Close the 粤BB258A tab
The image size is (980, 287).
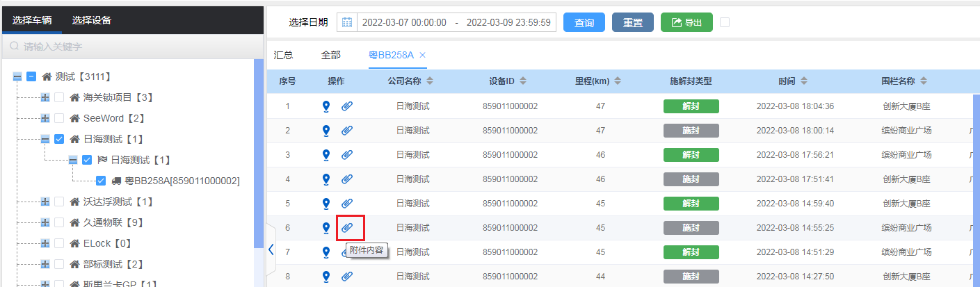tap(422, 55)
